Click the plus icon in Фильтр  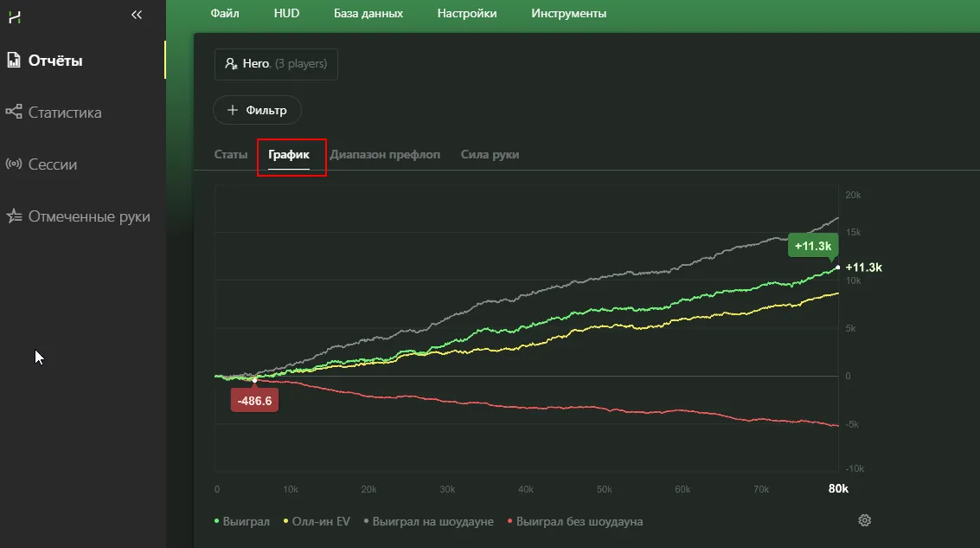click(232, 110)
